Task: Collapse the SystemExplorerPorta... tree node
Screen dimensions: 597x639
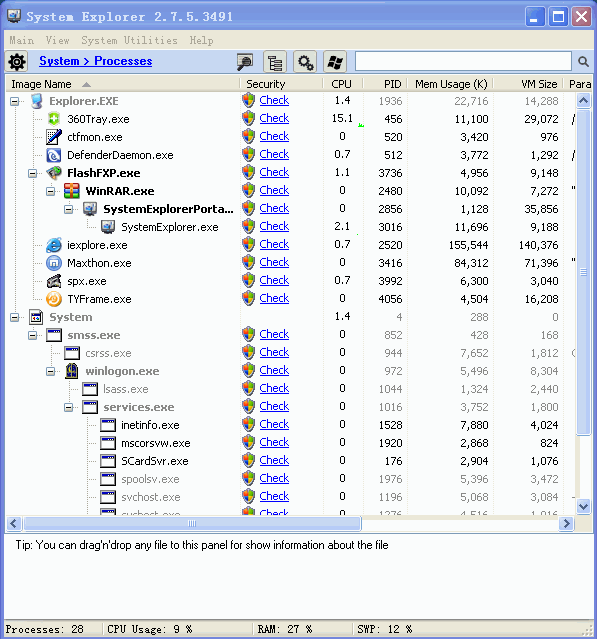Action: (68, 209)
